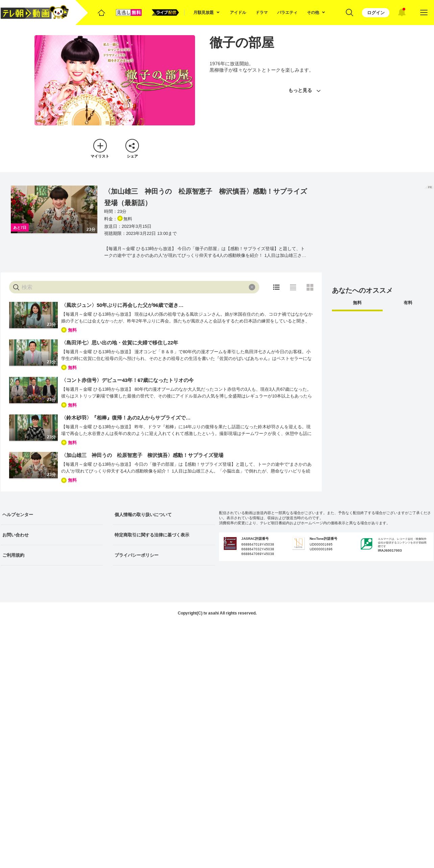This screenshot has height=868, width=434.
Task: Click the JASRAC license logo
Action: pyautogui.click(x=230, y=544)
